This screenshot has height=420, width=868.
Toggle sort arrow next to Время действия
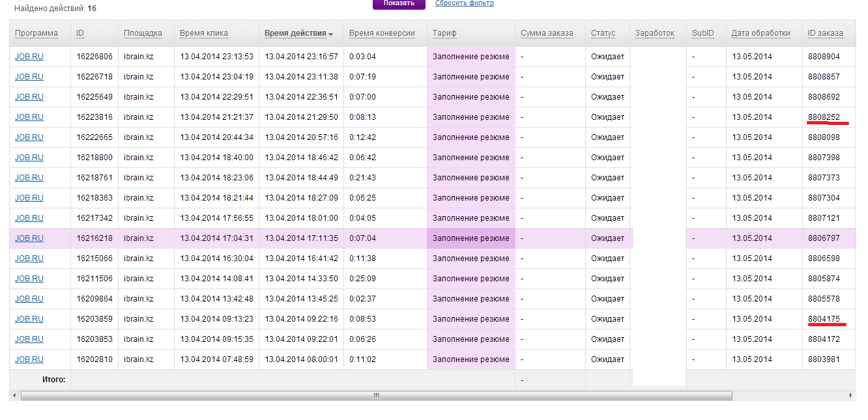click(331, 35)
